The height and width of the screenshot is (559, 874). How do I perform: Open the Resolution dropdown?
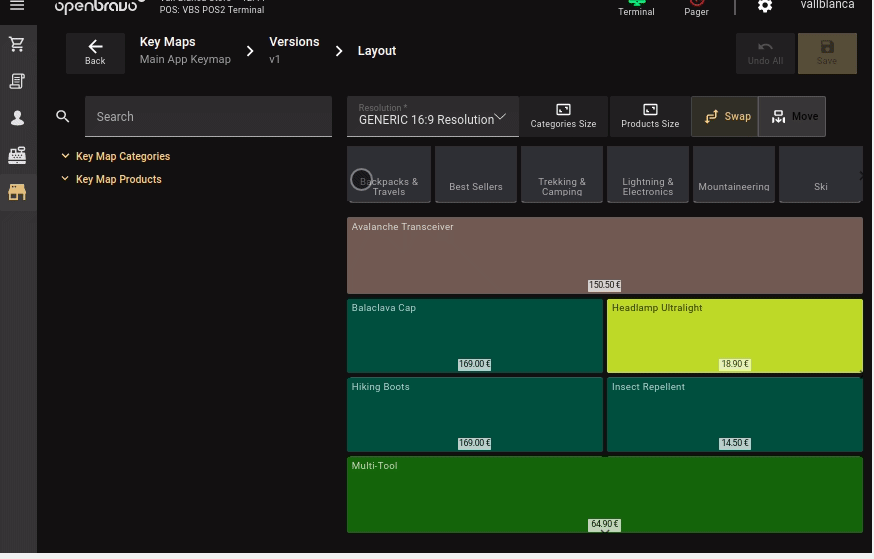click(x=432, y=117)
